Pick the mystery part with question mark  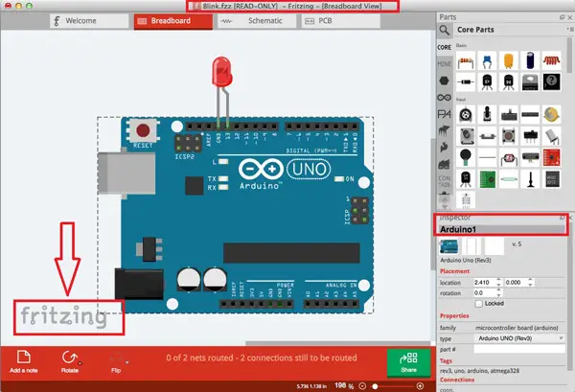point(552,81)
